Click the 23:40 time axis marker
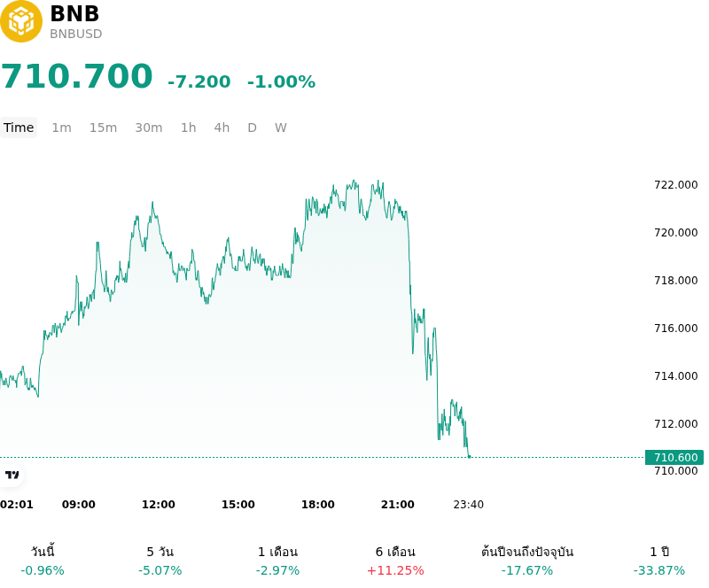Viewport: 709px width, 588px height. (469, 505)
